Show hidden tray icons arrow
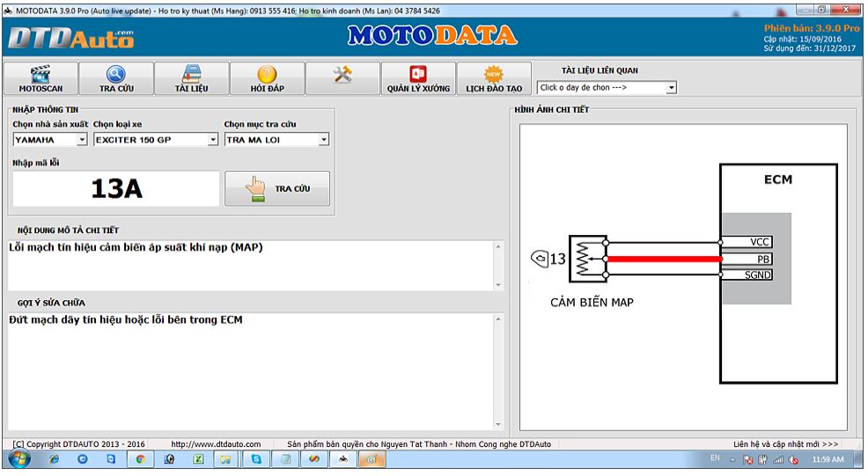This screenshot has height=476, width=868. point(732,460)
